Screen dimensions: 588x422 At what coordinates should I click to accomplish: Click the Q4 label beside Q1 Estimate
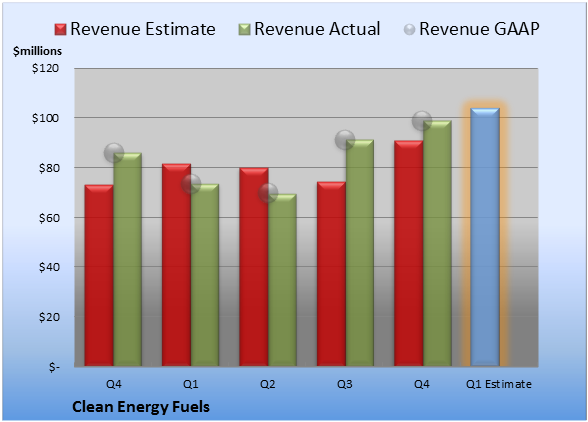[x=422, y=384]
